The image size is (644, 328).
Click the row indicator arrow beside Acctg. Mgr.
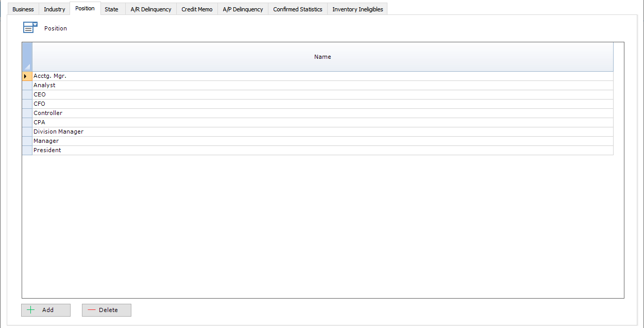tap(26, 76)
